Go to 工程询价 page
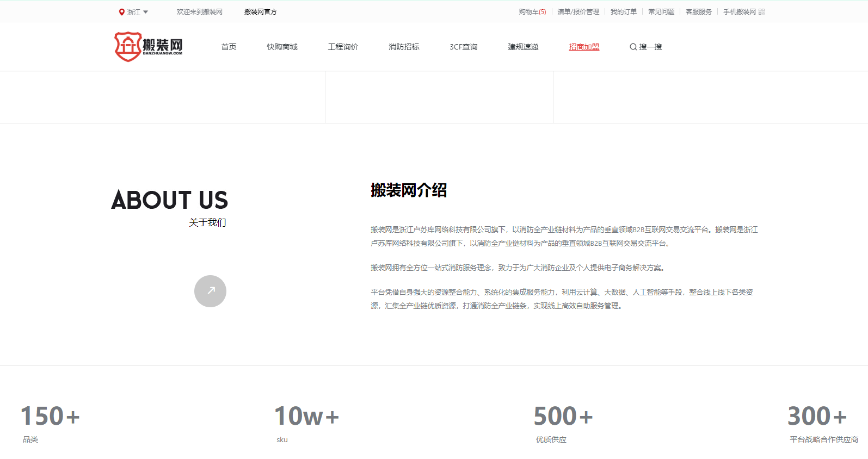 click(343, 47)
